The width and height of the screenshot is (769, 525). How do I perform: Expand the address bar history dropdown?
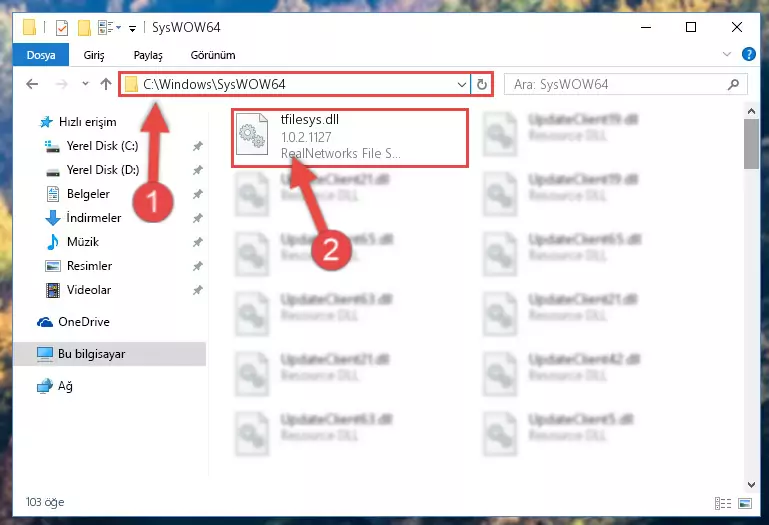(461, 84)
